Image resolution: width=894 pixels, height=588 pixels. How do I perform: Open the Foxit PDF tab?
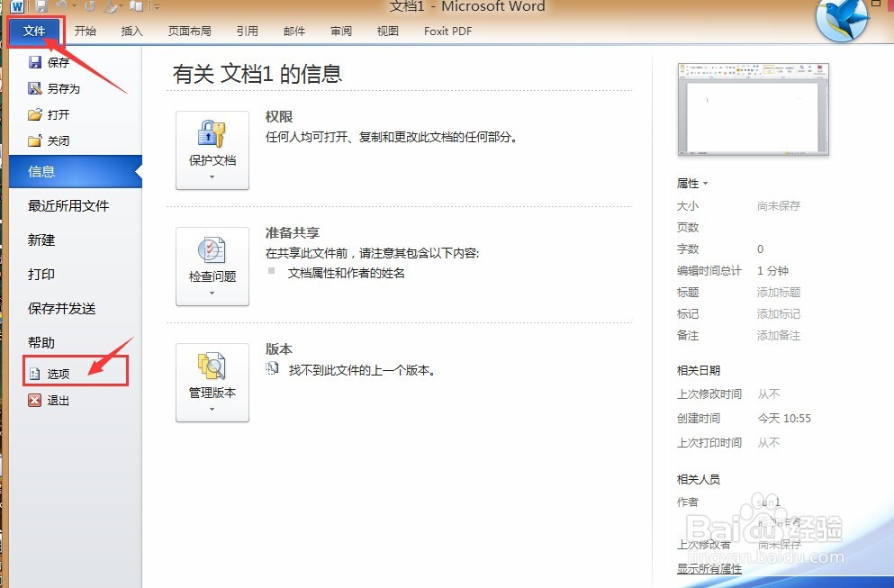[447, 31]
